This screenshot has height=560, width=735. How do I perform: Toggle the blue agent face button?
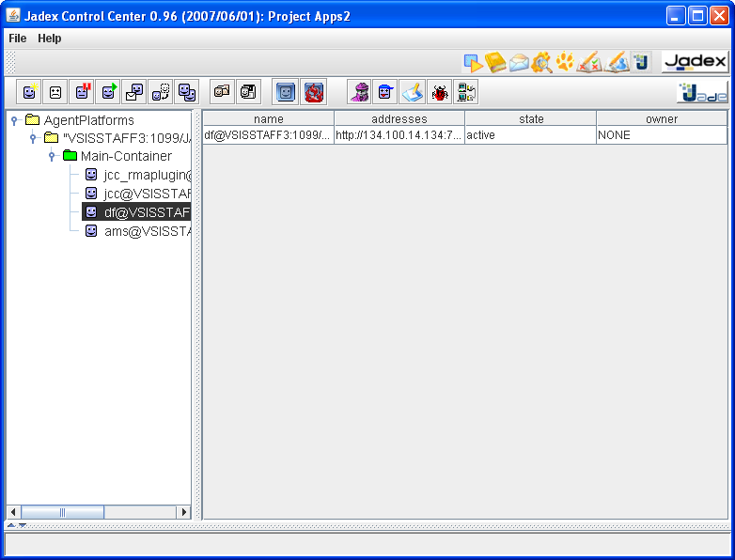click(286, 92)
